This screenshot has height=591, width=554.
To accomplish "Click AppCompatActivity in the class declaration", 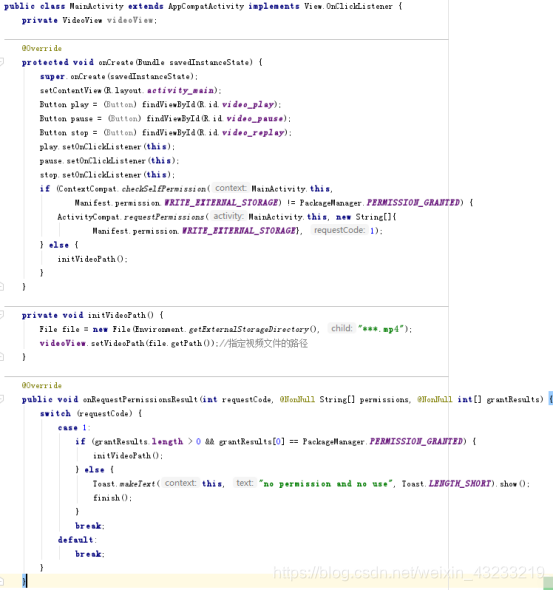I will point(206,6).
